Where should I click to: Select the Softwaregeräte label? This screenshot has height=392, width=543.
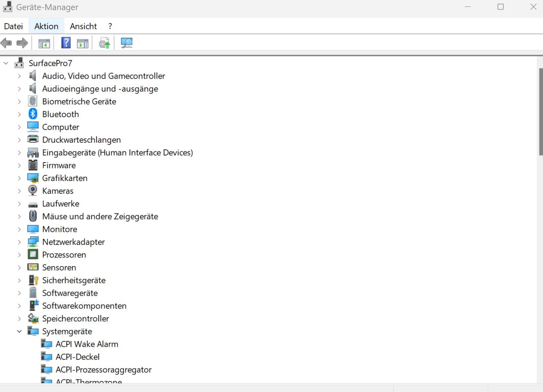click(x=70, y=293)
